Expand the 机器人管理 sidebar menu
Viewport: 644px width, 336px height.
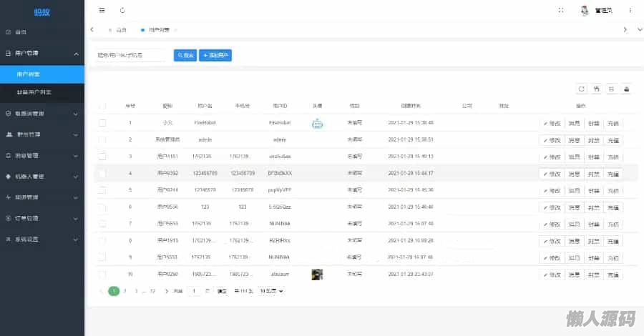[x=42, y=176]
